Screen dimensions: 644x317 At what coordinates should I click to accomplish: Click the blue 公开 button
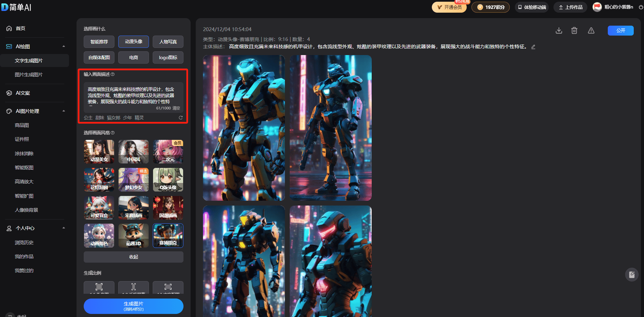coord(620,30)
